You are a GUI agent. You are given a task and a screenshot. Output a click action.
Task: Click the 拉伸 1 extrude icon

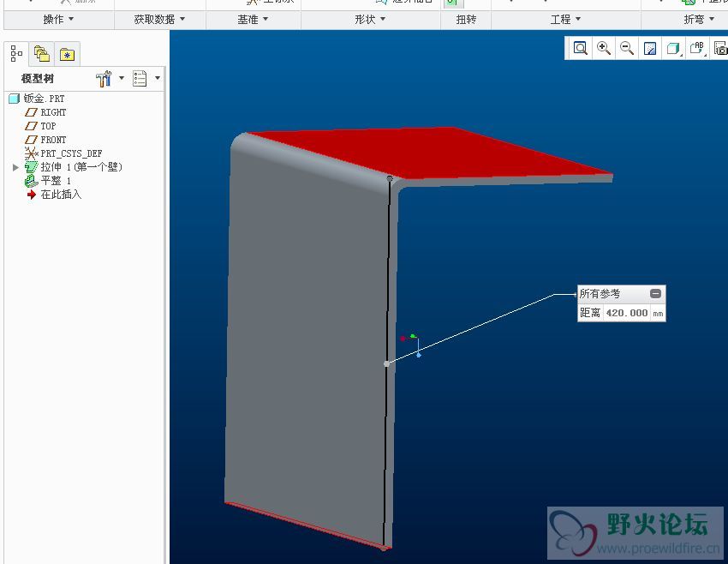31,167
